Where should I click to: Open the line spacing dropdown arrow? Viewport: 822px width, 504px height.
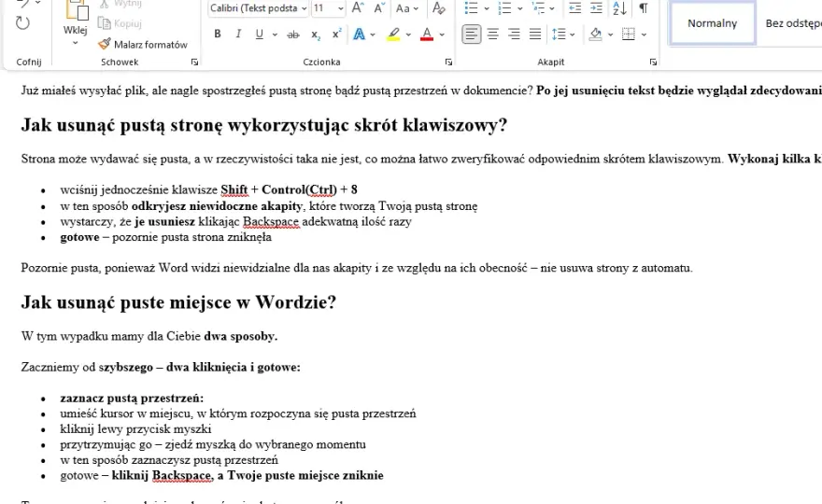click(573, 35)
